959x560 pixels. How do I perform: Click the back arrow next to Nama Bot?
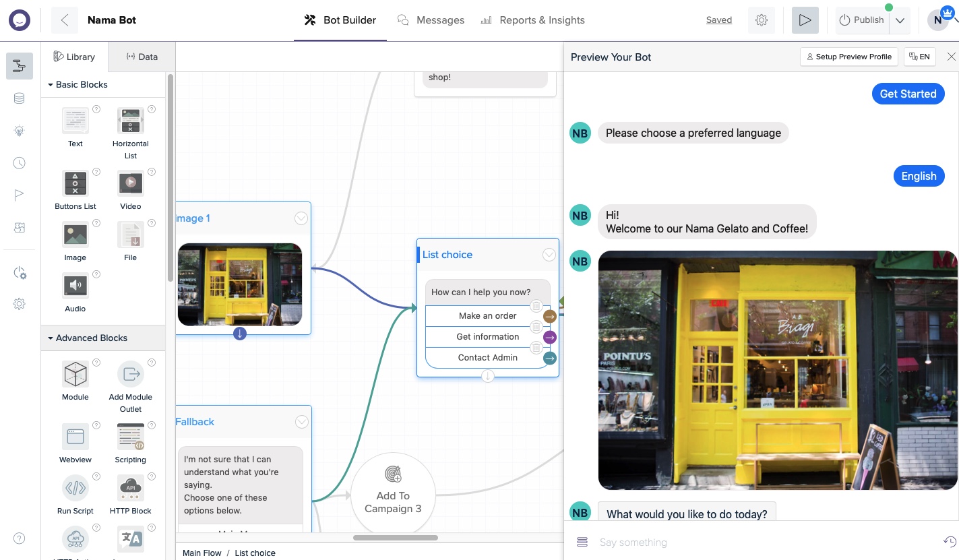point(65,20)
